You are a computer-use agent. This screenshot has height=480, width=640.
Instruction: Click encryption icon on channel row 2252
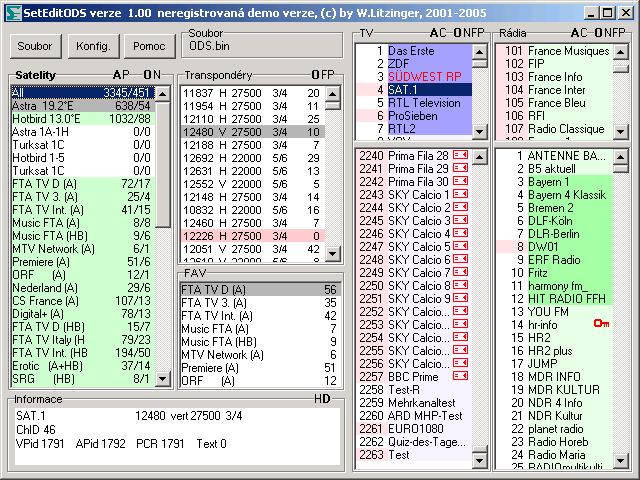tap(460, 311)
